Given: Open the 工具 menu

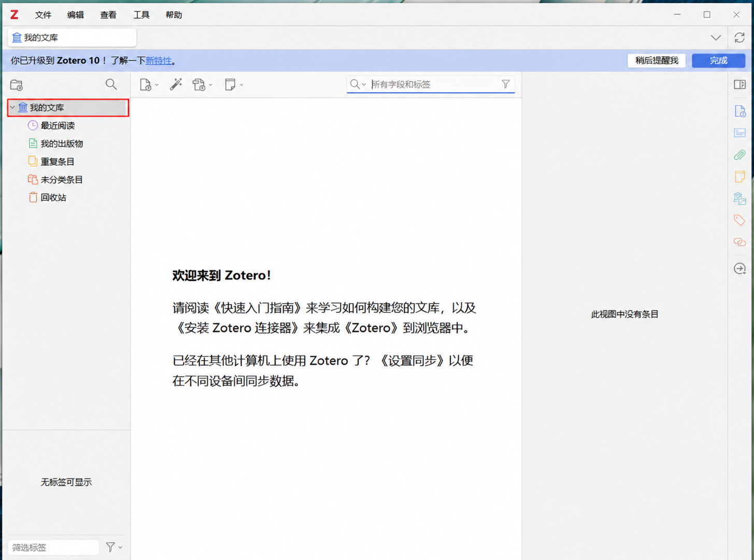Looking at the screenshot, I should coord(141,15).
